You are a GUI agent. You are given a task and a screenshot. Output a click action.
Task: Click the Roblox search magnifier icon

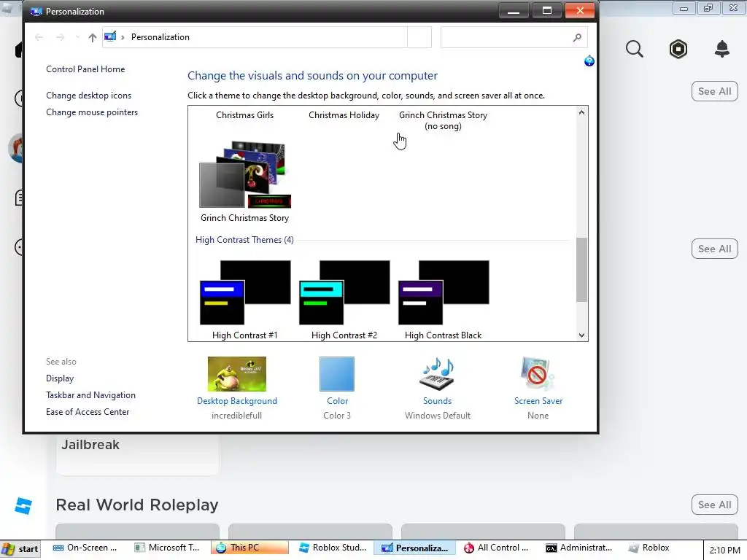635,49
